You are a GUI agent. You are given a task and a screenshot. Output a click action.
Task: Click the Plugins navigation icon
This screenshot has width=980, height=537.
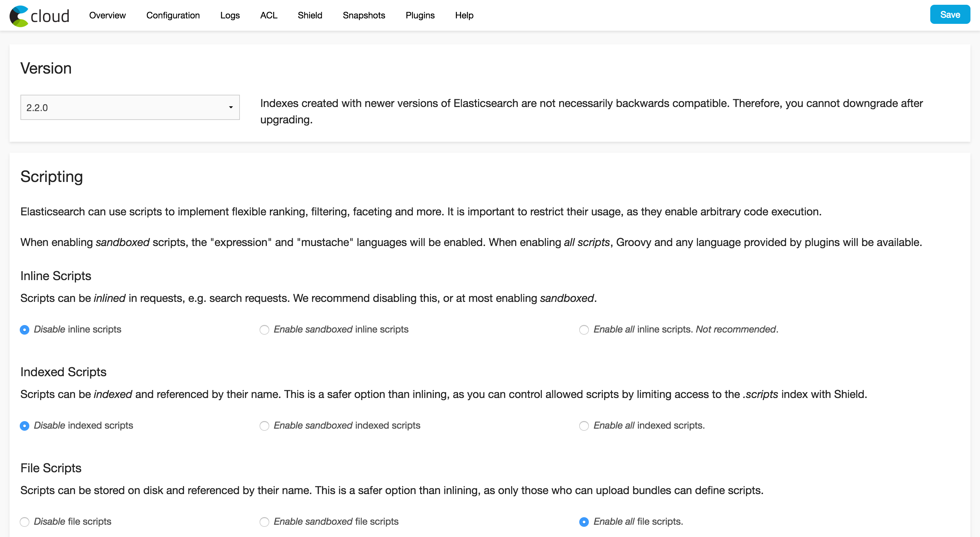coord(419,15)
